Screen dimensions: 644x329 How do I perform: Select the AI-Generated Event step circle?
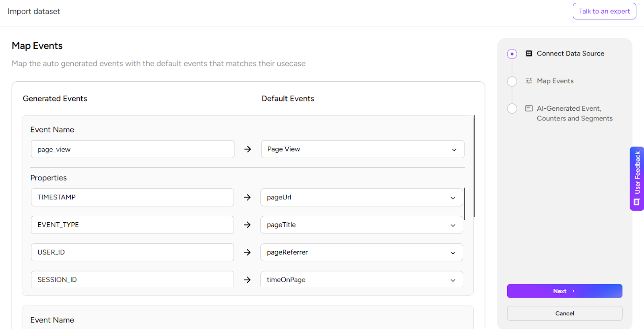pos(512,109)
